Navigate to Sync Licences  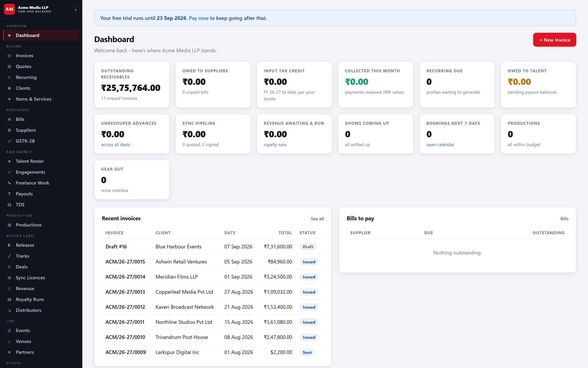tap(41, 278)
